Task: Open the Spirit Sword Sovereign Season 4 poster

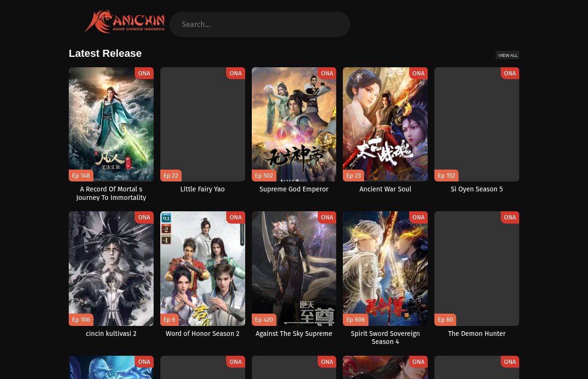Action: [385, 269]
